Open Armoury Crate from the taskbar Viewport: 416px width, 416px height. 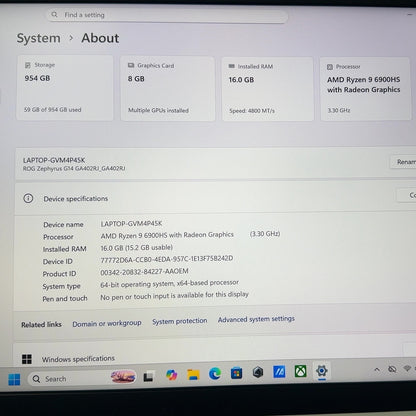coord(258,372)
